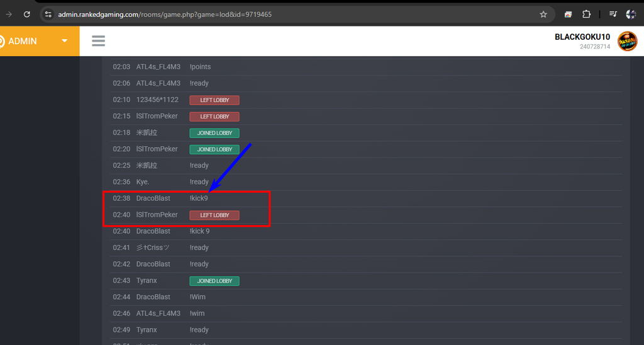Click JOINED LOBBY badge for 米凯拉

click(214, 133)
